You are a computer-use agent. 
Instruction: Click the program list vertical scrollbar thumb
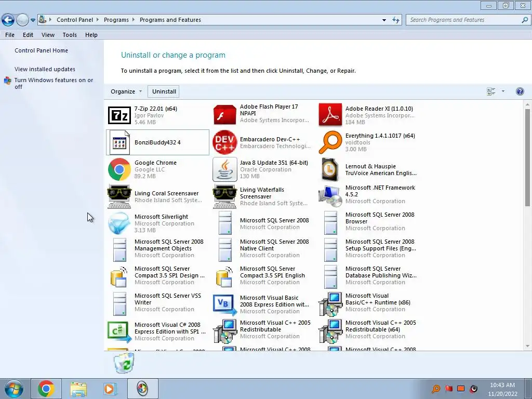[x=527, y=158]
